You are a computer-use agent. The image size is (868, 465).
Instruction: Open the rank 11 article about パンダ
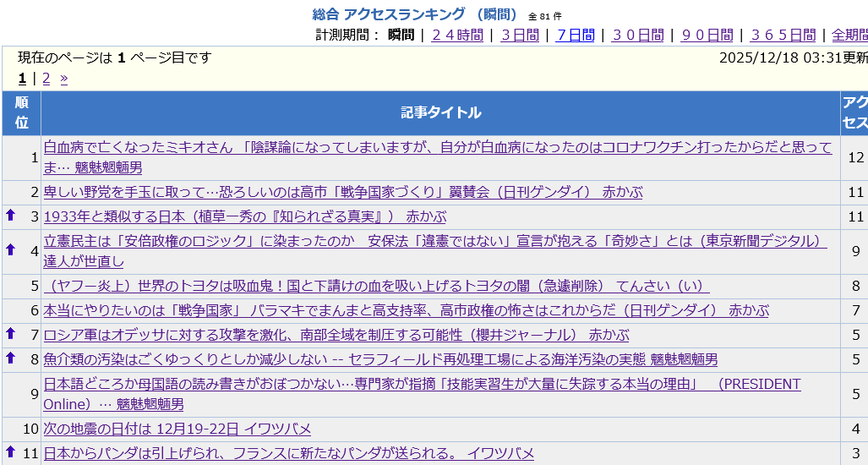288,453
